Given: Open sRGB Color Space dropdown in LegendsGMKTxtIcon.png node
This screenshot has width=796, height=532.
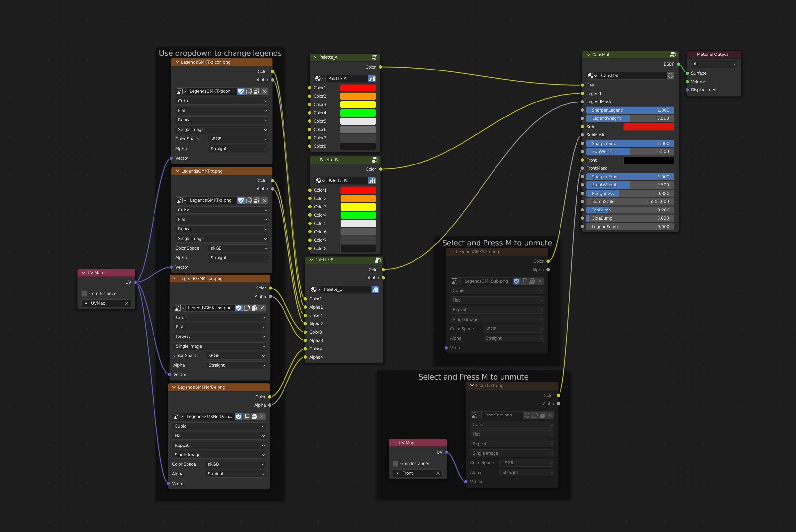Looking at the screenshot, I should point(237,139).
